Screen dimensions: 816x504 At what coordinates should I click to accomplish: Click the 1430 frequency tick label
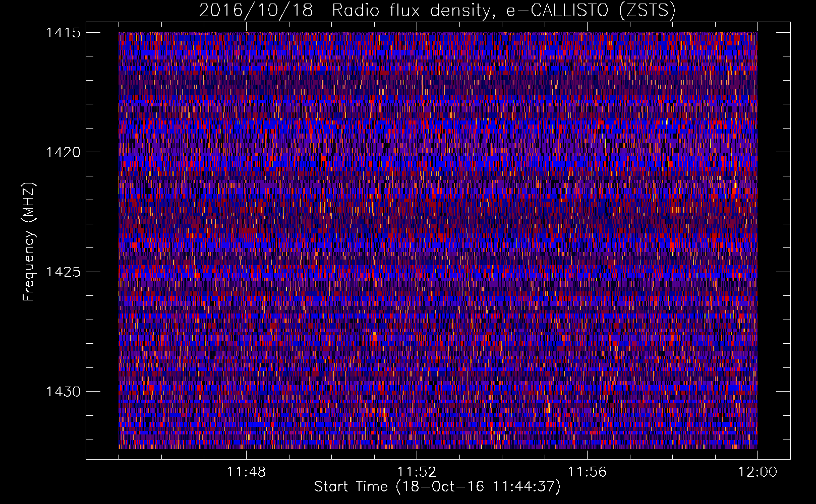pos(63,392)
